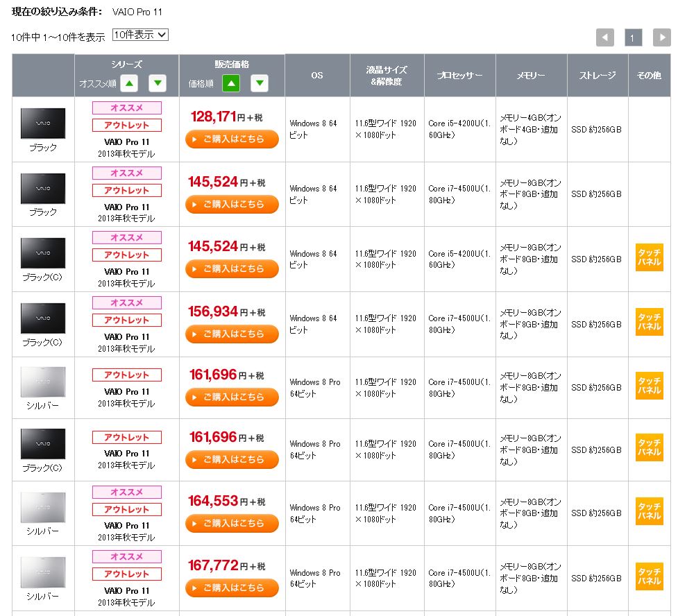
Task: Sort by price descending arrow
Action: (x=260, y=83)
